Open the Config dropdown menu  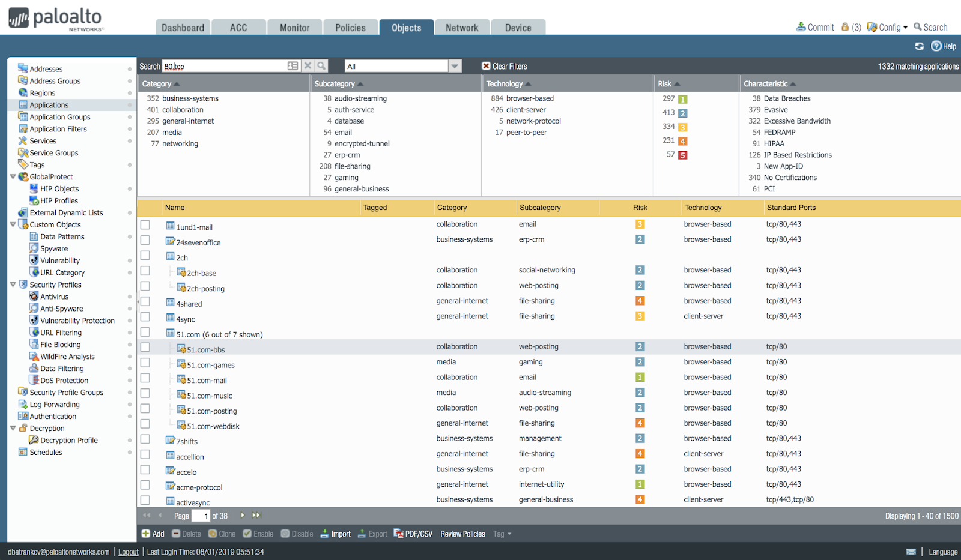[887, 27]
